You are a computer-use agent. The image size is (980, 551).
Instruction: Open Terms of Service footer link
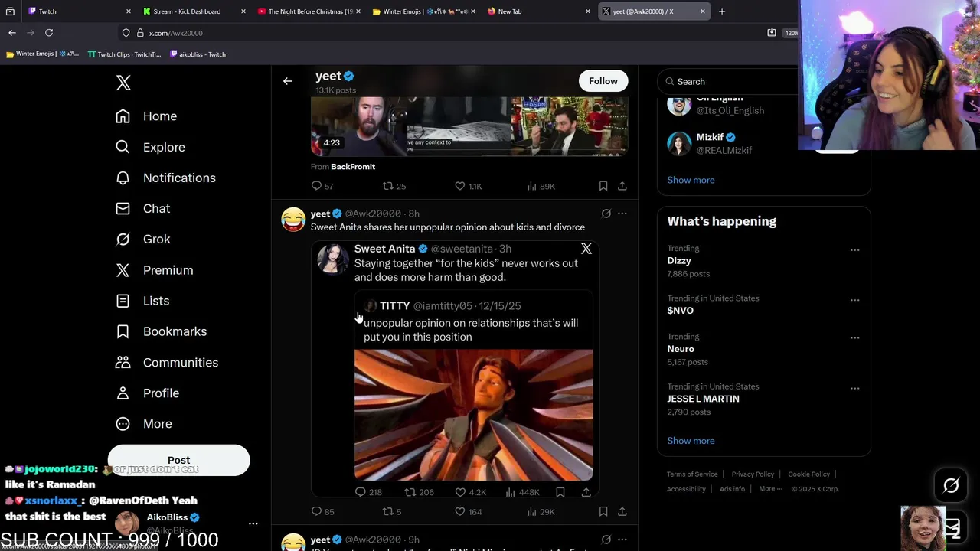(692, 474)
